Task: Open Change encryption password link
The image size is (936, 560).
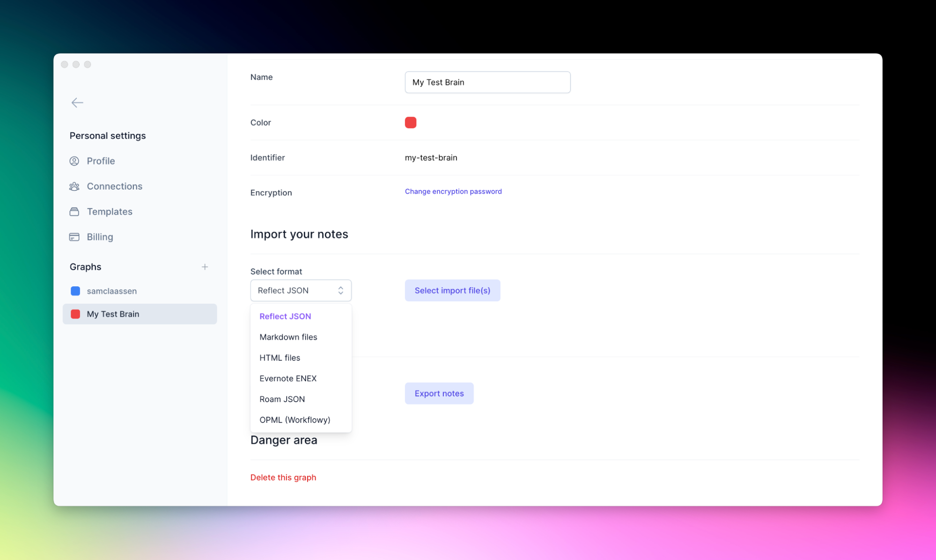Action: pyautogui.click(x=453, y=191)
